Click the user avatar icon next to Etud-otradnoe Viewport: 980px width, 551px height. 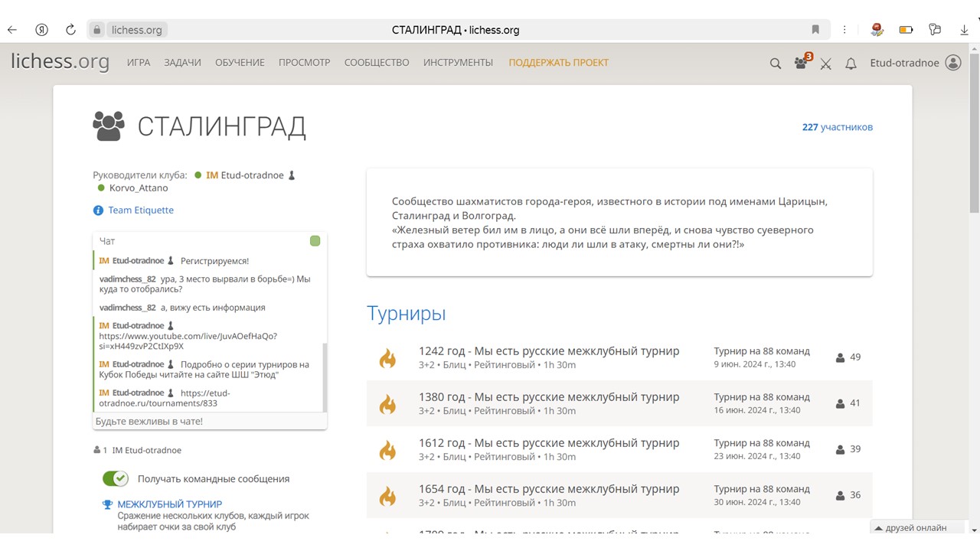coord(953,63)
